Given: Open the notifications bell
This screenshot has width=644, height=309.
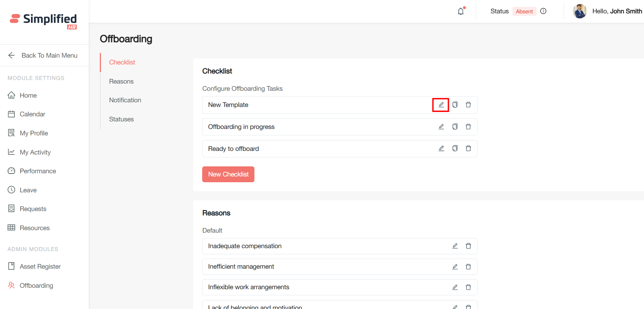Looking at the screenshot, I should 461,12.
